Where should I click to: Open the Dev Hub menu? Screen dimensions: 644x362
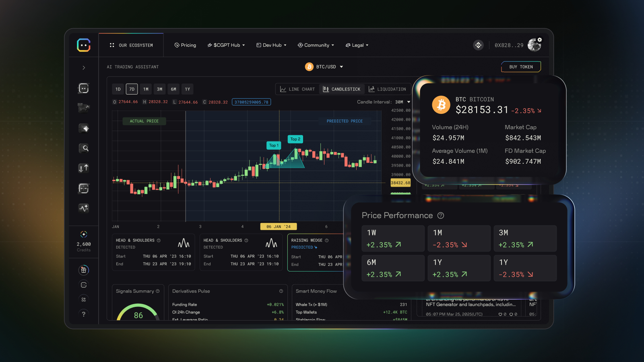point(271,45)
